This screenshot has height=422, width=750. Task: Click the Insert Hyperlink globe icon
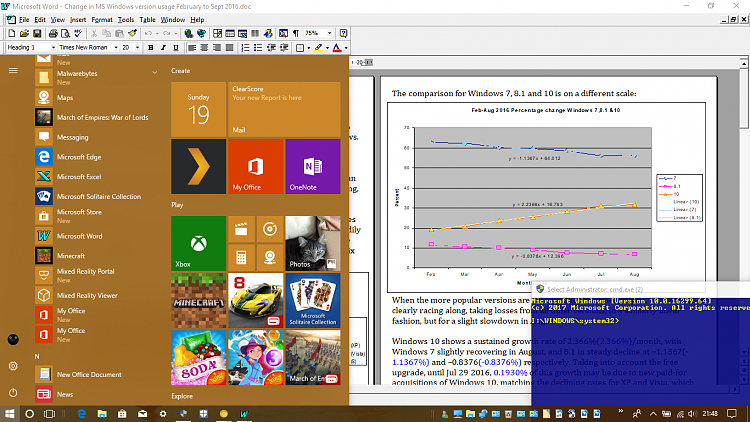coord(189,33)
